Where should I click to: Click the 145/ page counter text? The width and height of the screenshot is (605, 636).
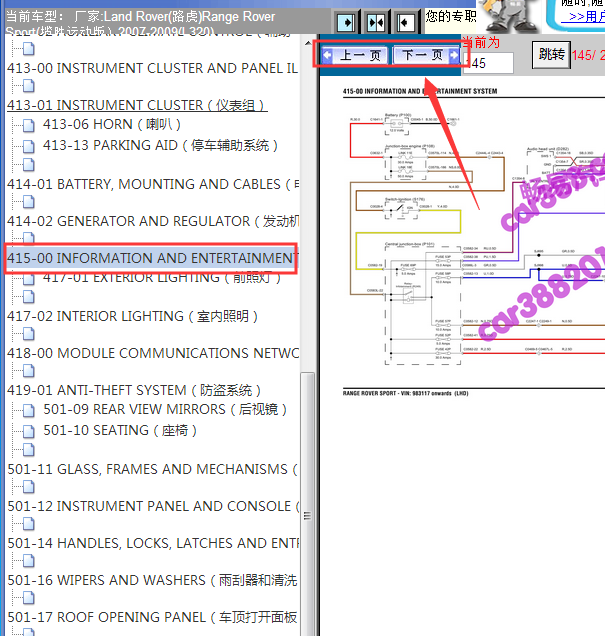[588, 55]
